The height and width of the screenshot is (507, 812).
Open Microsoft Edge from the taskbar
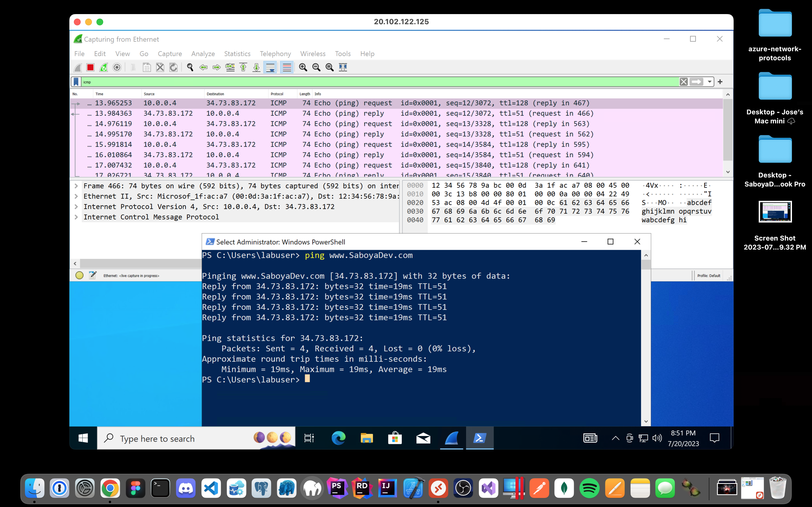coord(338,438)
